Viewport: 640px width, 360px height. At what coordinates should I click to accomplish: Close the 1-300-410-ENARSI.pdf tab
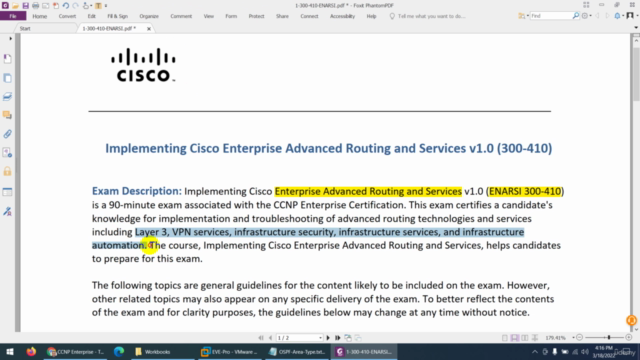[149, 29]
